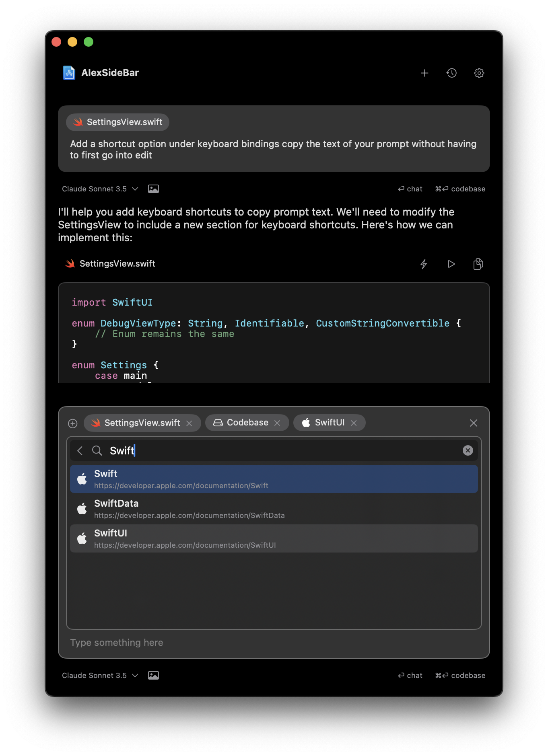Remove Codebase context chip
This screenshot has width=548, height=756.
tap(277, 423)
